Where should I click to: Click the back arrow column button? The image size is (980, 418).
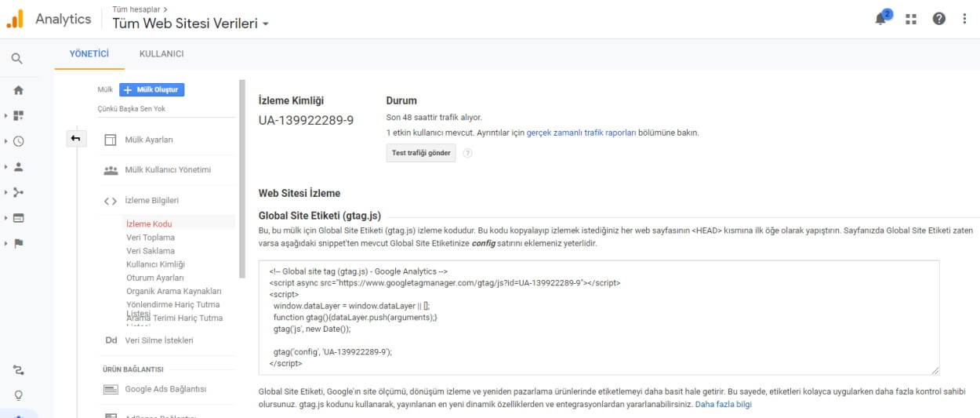[76, 139]
